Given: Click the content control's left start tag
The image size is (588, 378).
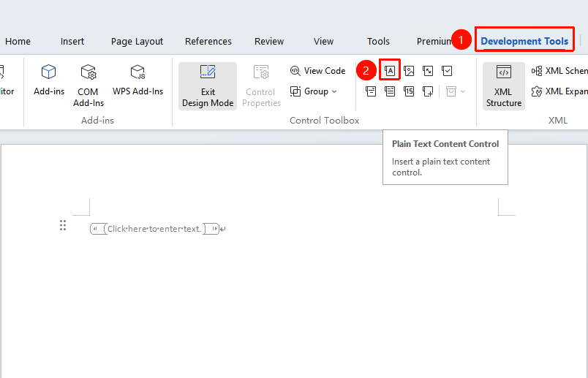Looking at the screenshot, I should point(98,229).
